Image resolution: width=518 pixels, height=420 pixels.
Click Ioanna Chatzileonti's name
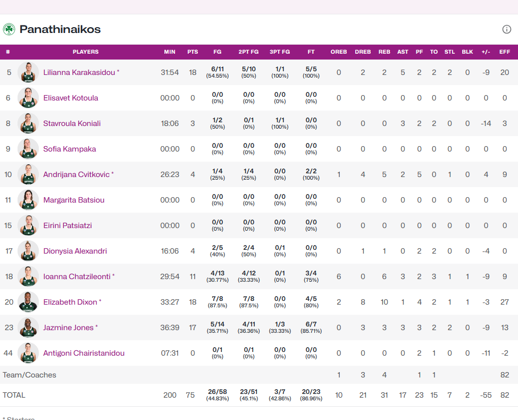pos(77,276)
